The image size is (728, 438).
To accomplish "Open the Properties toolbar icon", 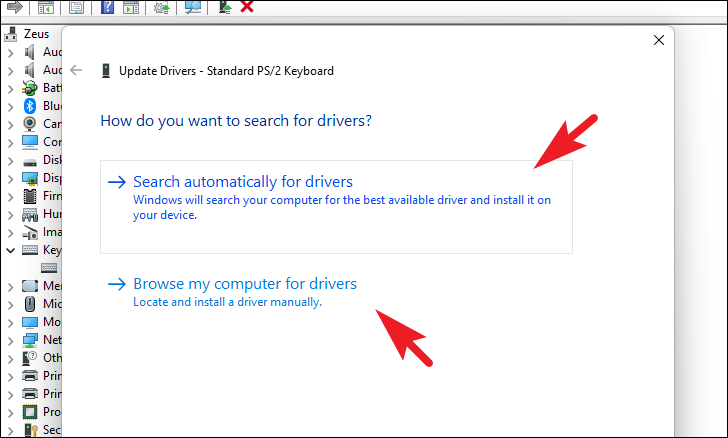I will click(x=76, y=7).
